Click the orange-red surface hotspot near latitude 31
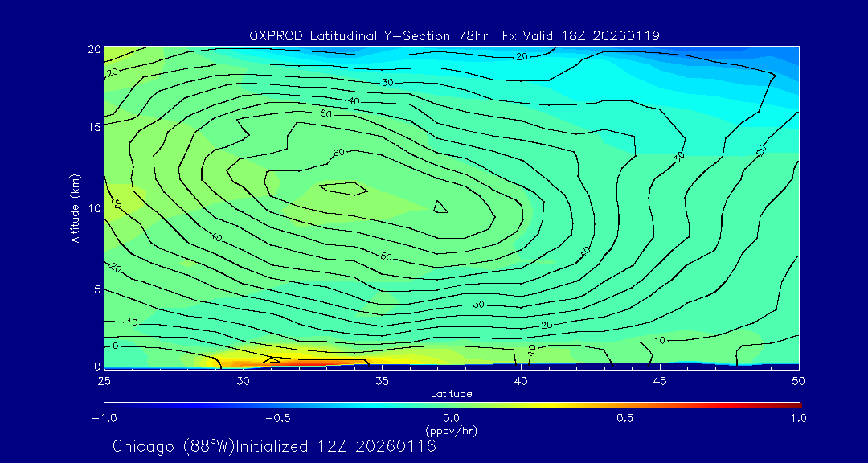The width and height of the screenshot is (868, 463). [272, 360]
